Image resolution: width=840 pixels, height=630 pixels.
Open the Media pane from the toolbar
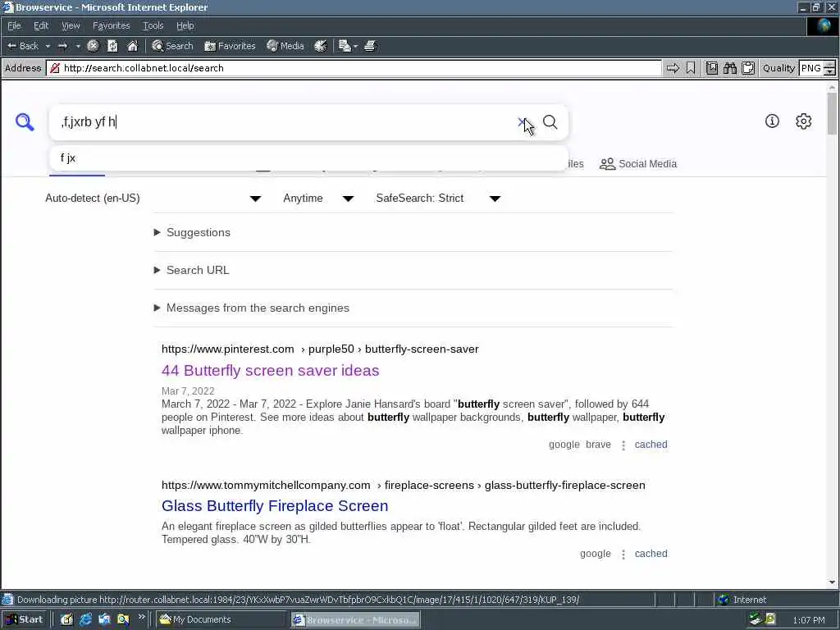tap(285, 46)
